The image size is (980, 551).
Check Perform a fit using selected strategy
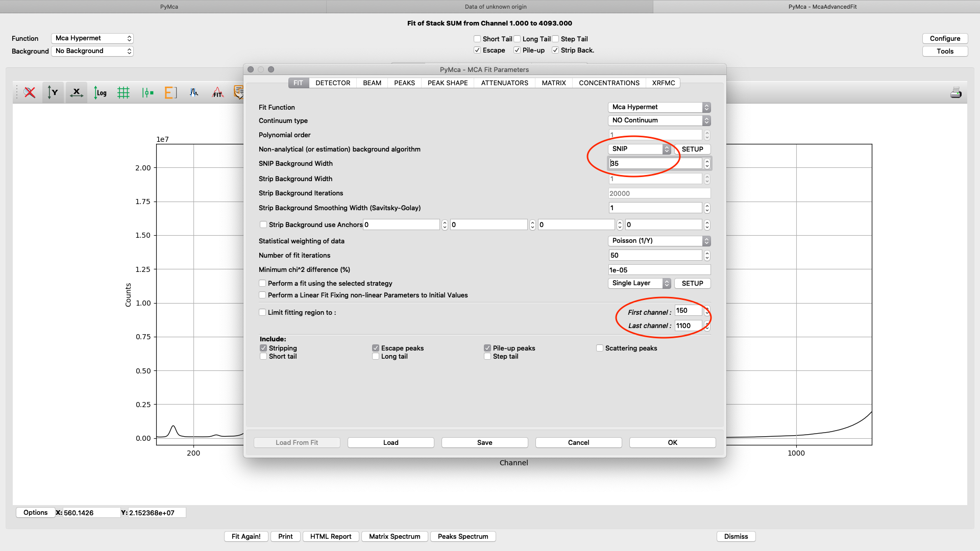(x=262, y=283)
